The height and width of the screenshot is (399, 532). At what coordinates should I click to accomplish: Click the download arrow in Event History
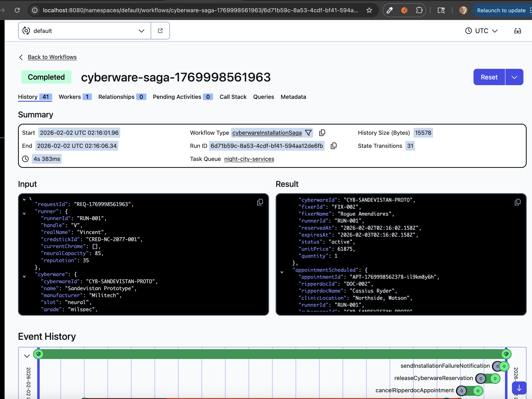(519, 388)
